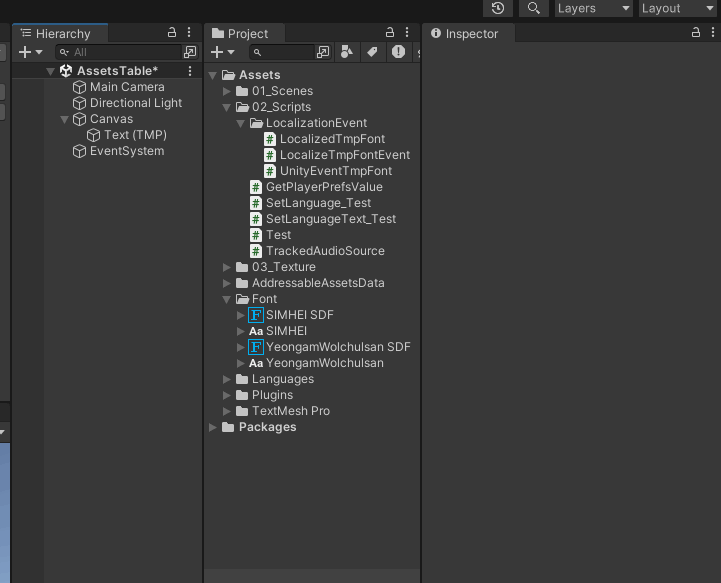Open the Inspector panel options menu
Image resolution: width=721 pixels, height=583 pixels.
point(713,32)
